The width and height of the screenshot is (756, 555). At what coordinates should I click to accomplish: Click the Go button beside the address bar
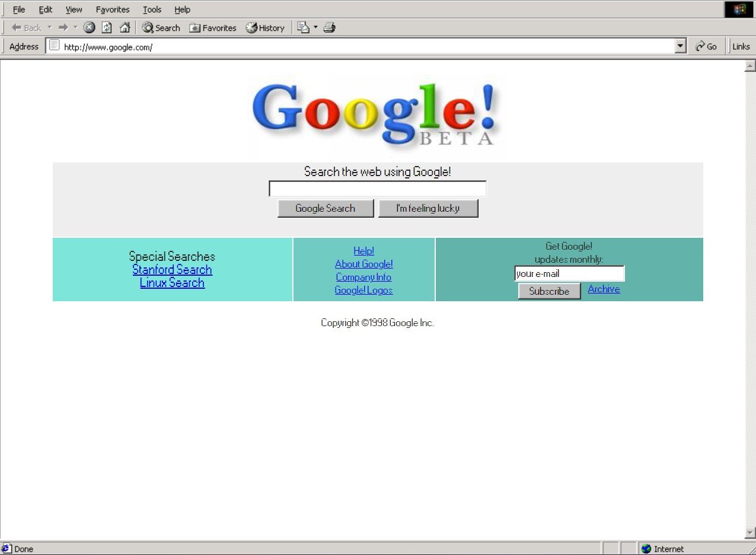[706, 46]
